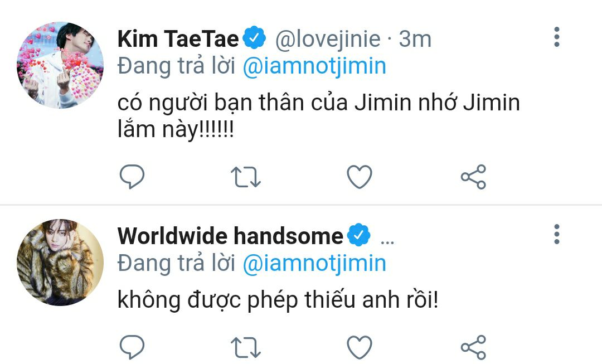Like the Worldwide handsome tweet
Image resolution: width=602 pixels, height=364 pixels.
[x=360, y=347]
